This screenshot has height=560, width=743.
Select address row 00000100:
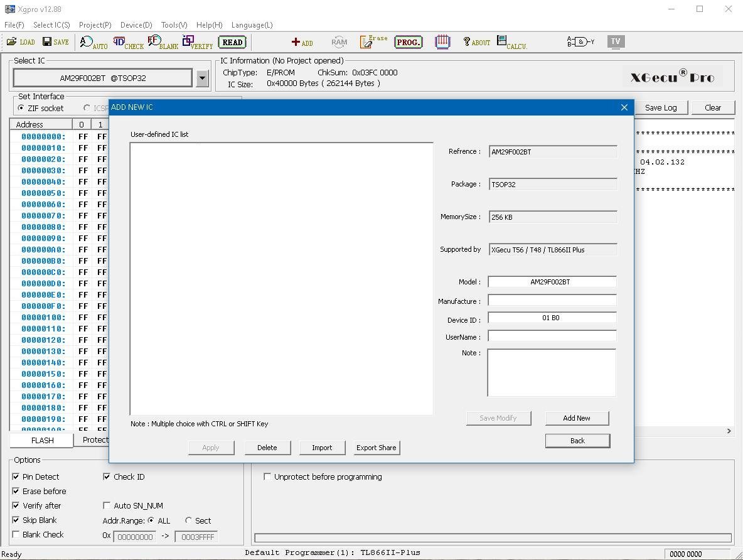coord(43,317)
